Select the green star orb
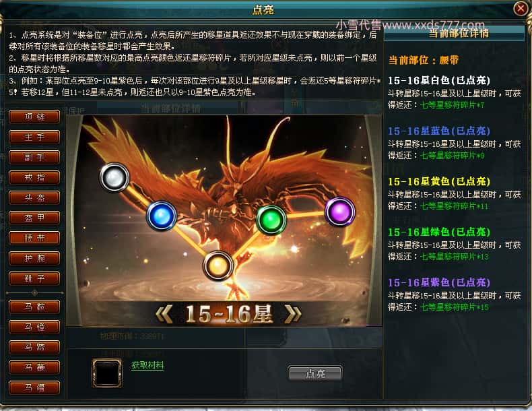This screenshot has width=532, height=411. [x=271, y=220]
